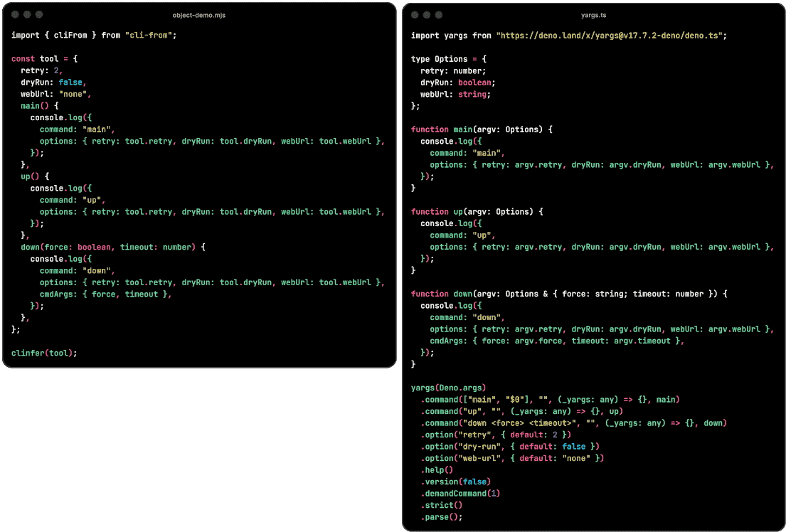Click the .demandCommand(1) call
786x532 pixels.
460,494
